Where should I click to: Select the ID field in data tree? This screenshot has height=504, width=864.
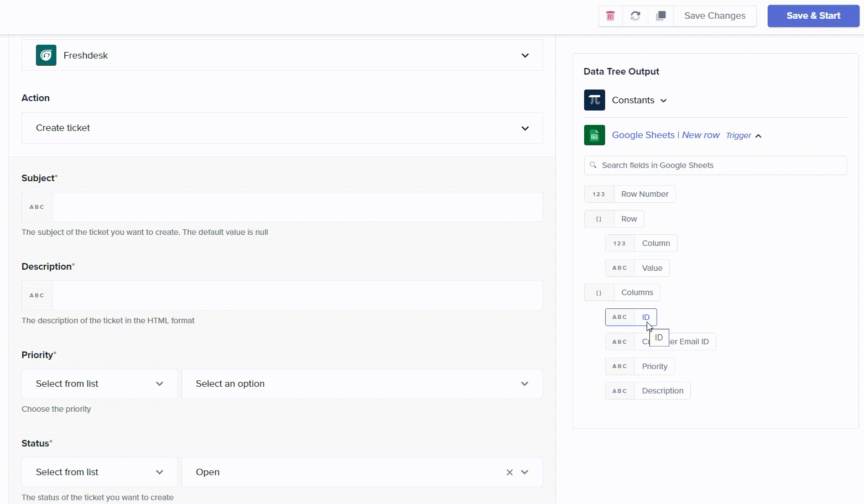click(631, 317)
